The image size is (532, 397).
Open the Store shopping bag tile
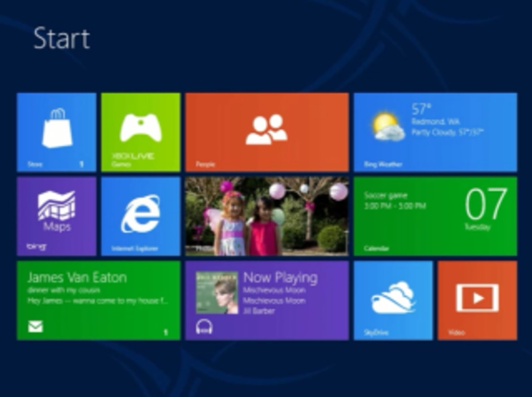(x=56, y=132)
